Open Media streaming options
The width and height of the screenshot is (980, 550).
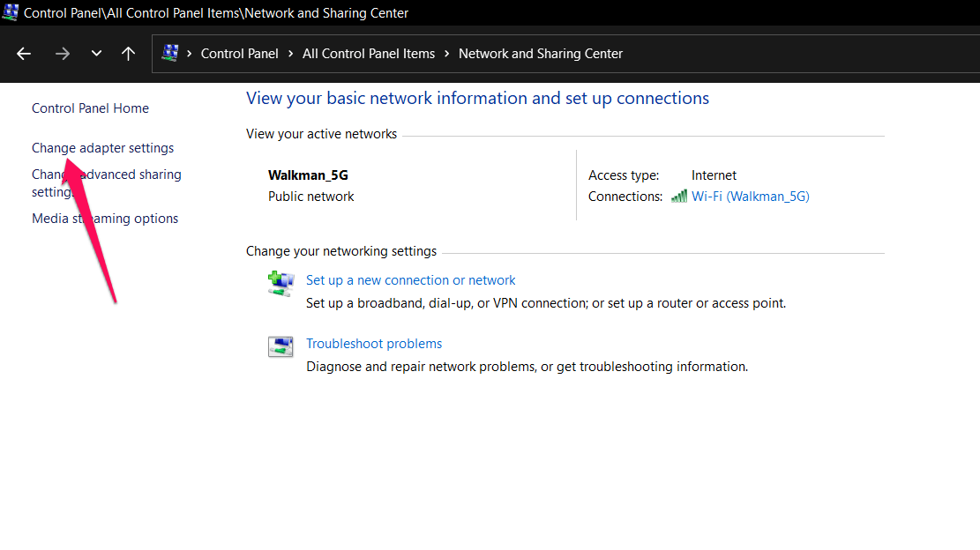105,219
